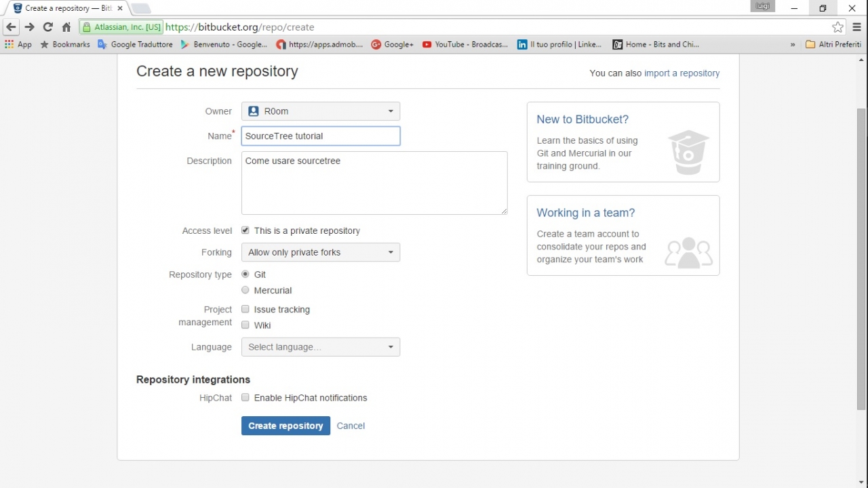868x488 pixels.
Task: Reload the page with the refresh icon
Action: tap(47, 27)
